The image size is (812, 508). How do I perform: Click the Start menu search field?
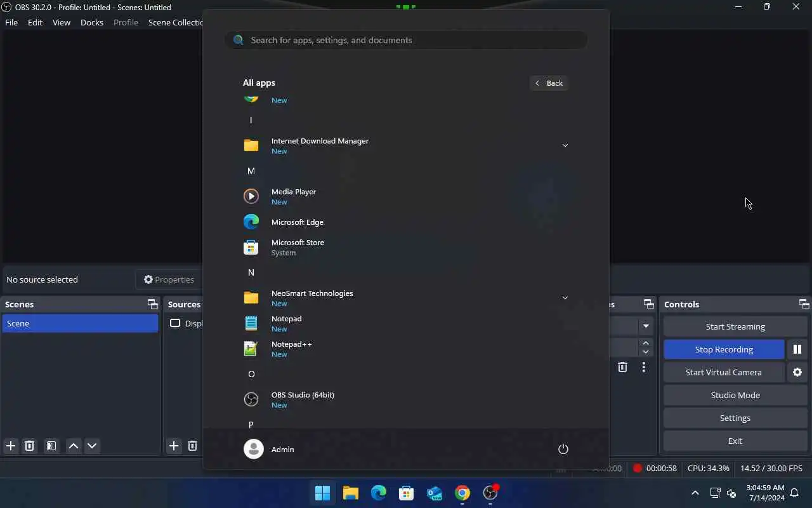coord(406,40)
